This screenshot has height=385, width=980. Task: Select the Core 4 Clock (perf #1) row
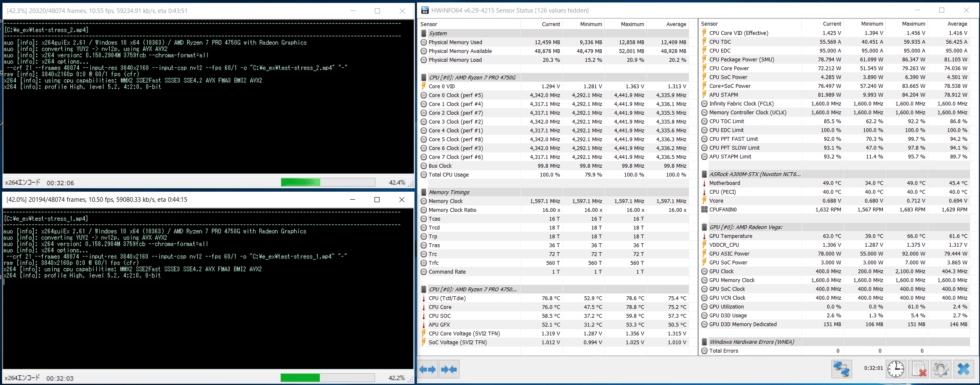pos(555,130)
